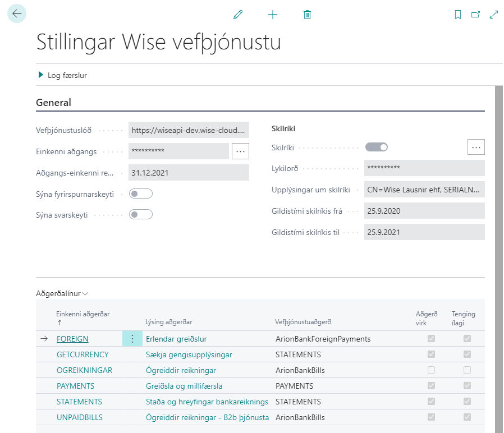Click the trash delete icon
This screenshot has height=433, width=504.
click(307, 15)
